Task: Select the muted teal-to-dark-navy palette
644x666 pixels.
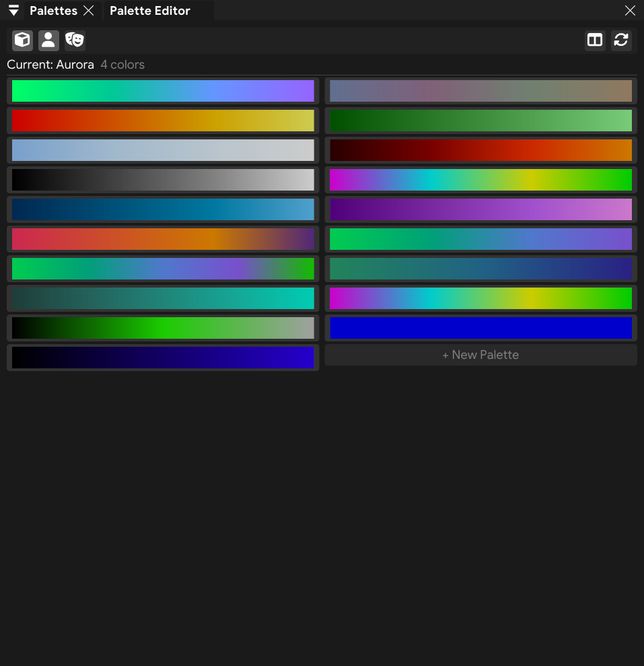Action: 481,269
